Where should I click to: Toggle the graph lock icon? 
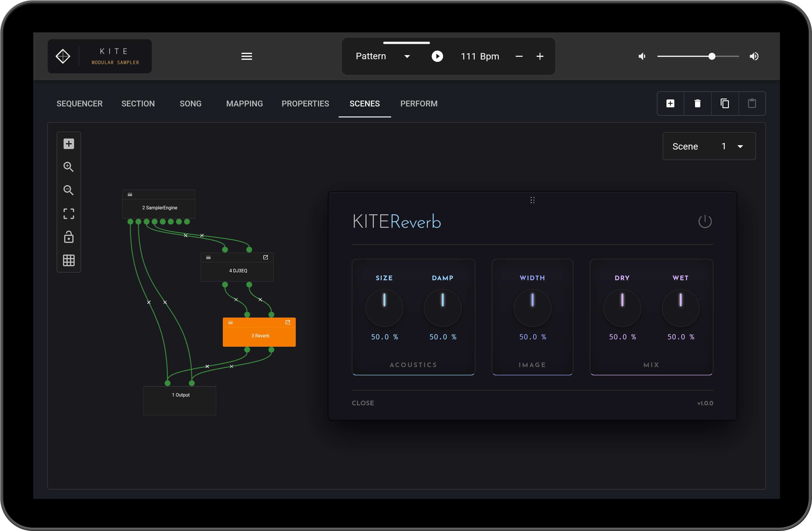(x=69, y=237)
